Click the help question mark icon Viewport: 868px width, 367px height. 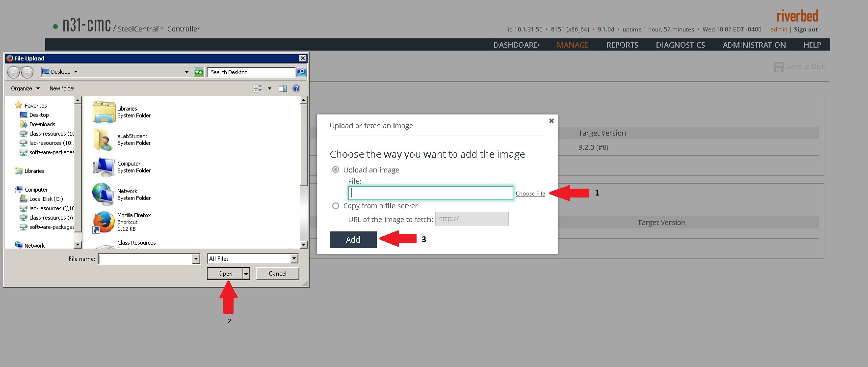click(x=296, y=88)
